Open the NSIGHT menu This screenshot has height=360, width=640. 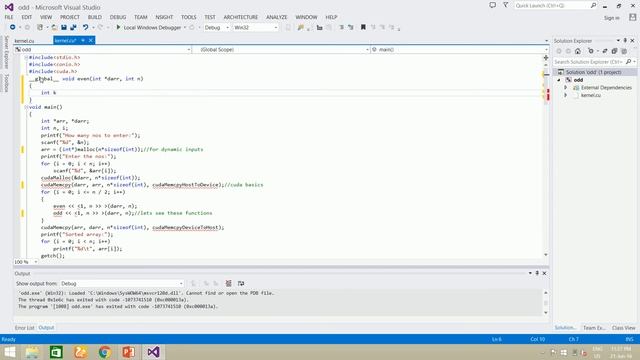click(164, 17)
